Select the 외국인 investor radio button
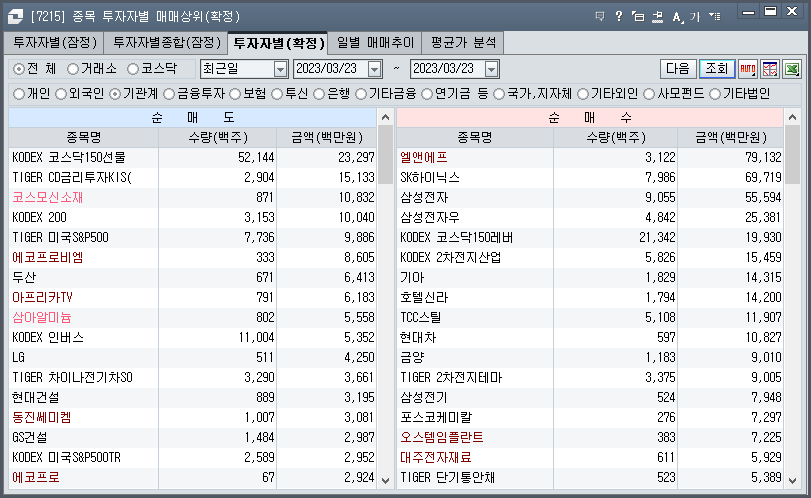Image resolution: width=811 pixels, height=498 pixels. [61, 94]
